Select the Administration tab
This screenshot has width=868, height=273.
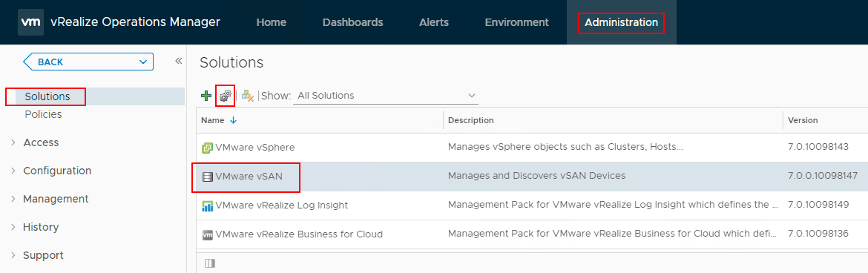point(621,23)
